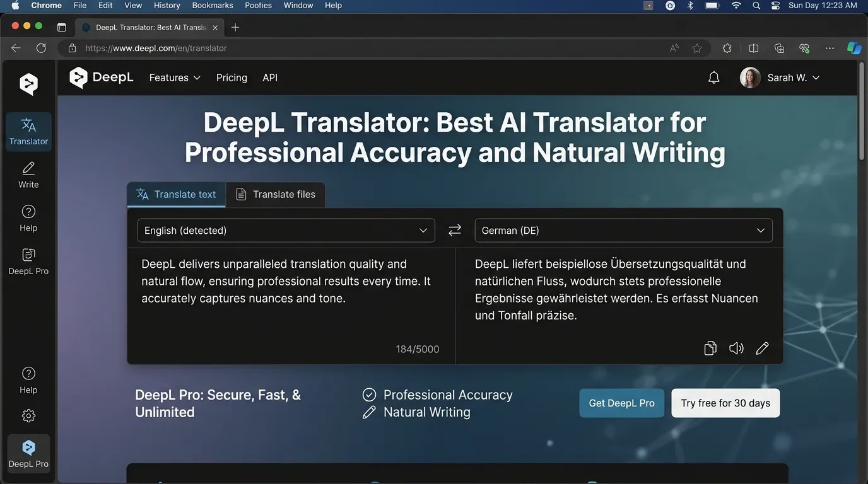Switch to the Translate text tab
Image resolution: width=868 pixels, height=484 pixels.
pyautogui.click(x=176, y=194)
